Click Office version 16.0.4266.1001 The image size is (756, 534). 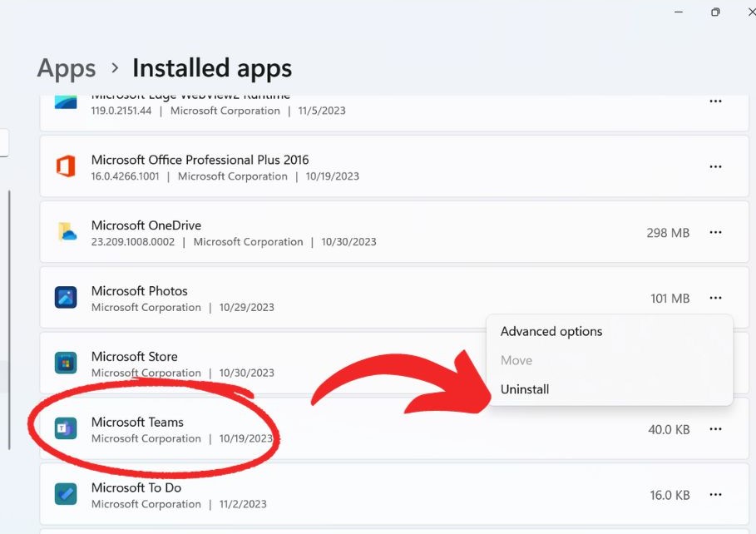click(x=125, y=176)
